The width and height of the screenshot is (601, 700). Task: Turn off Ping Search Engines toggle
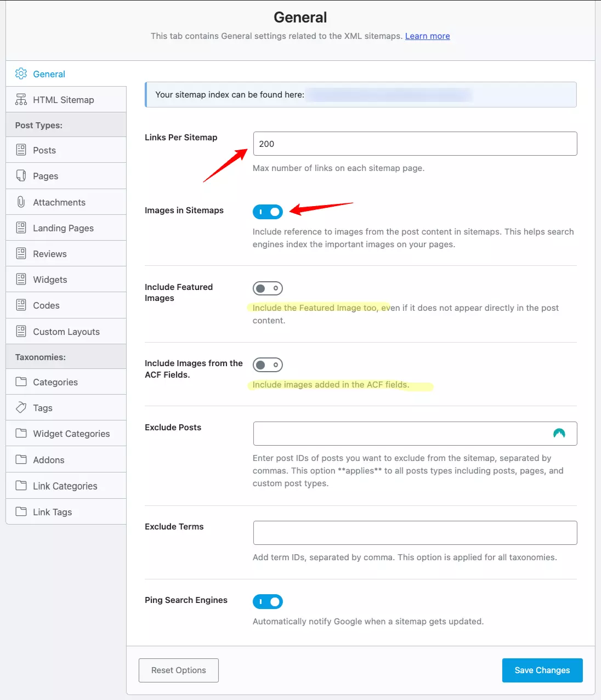click(x=268, y=601)
